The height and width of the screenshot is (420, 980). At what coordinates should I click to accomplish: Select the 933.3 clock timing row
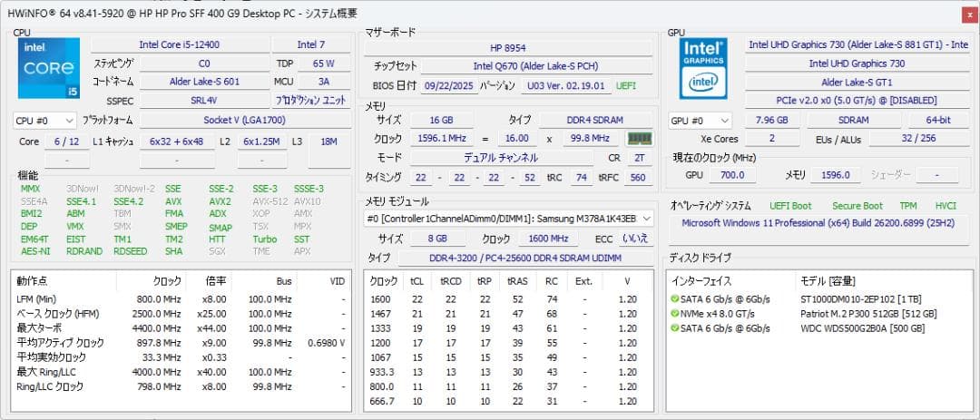coord(508,372)
